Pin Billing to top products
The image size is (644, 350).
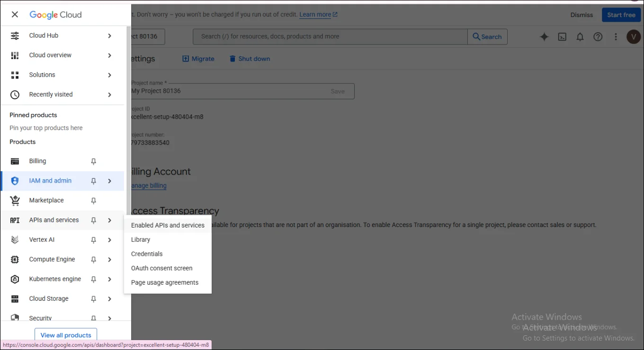(x=93, y=161)
